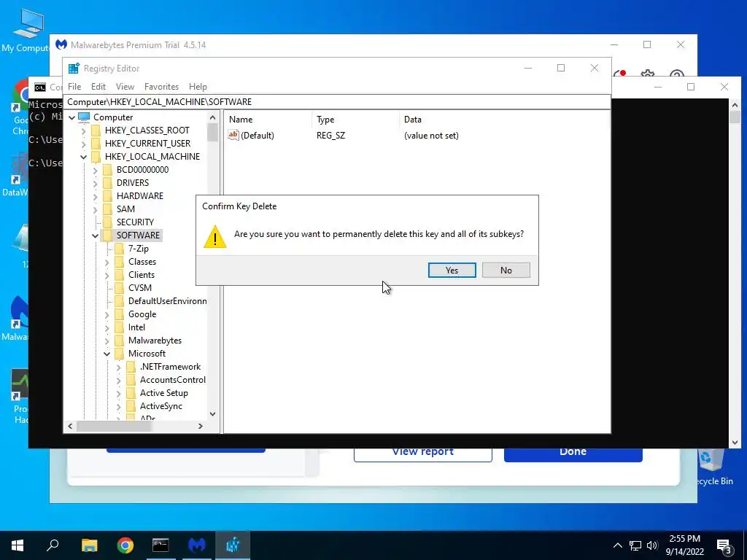Click tree pane scroll down arrow
The width and height of the screenshot is (747, 560).
point(212,414)
